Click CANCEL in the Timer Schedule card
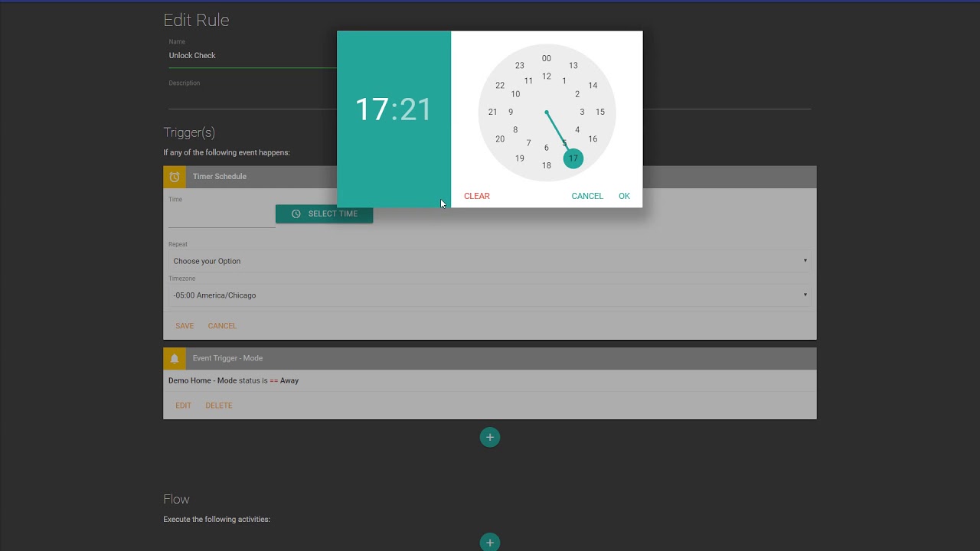The image size is (980, 551). (222, 326)
